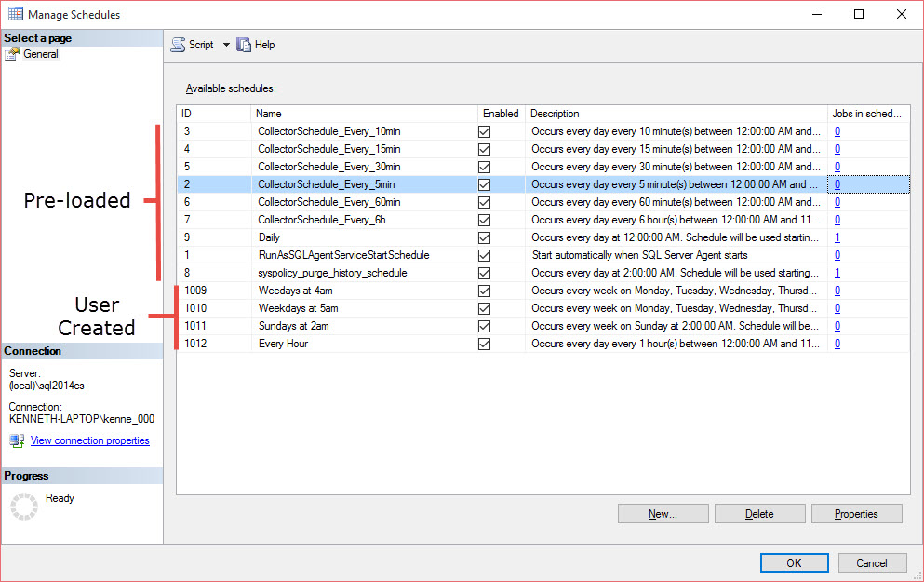Toggle Enabled checkbox for Daily schedule
The image size is (924, 582).
coord(484,237)
